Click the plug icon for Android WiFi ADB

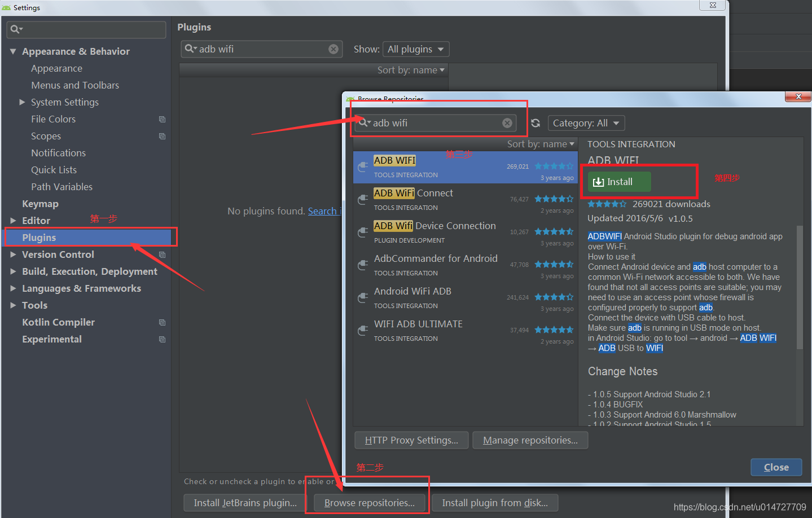coord(363,298)
